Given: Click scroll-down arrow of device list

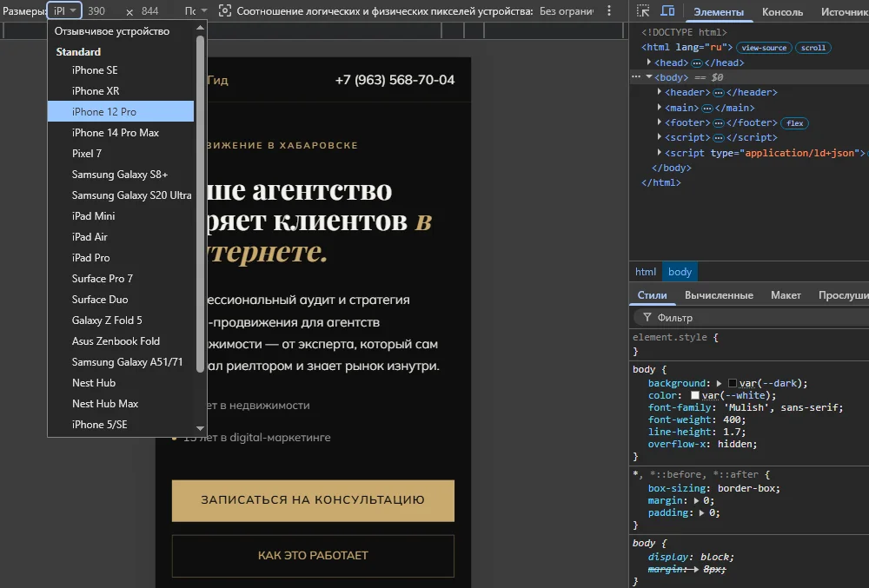Looking at the screenshot, I should point(201,428).
